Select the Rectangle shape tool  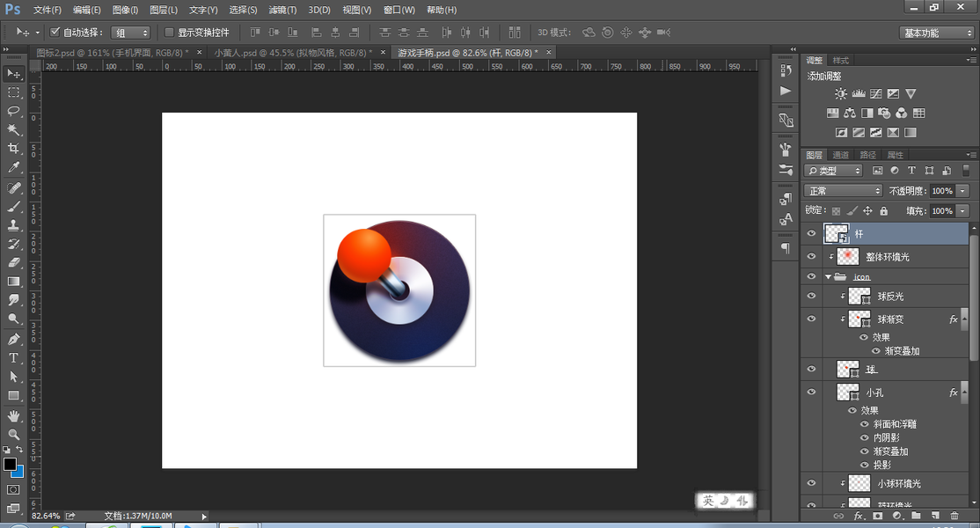tap(13, 395)
